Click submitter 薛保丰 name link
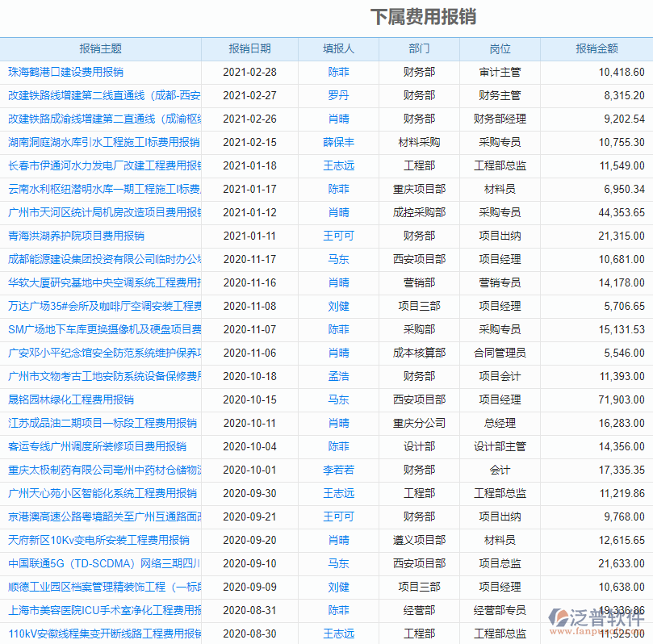 (338, 143)
